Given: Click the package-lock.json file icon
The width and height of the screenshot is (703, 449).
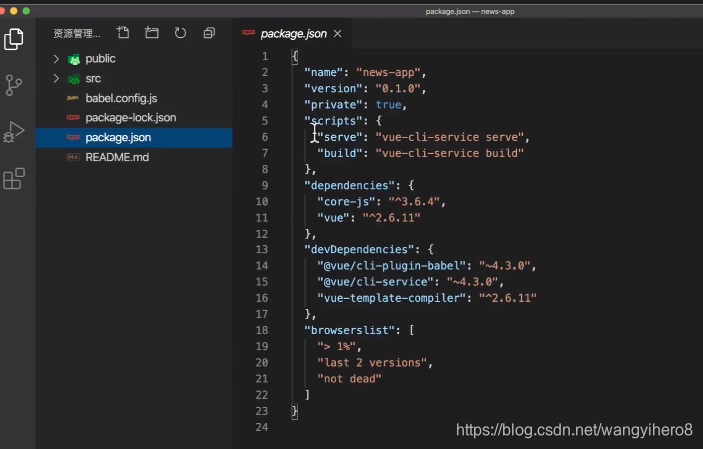Looking at the screenshot, I should pyautogui.click(x=73, y=118).
